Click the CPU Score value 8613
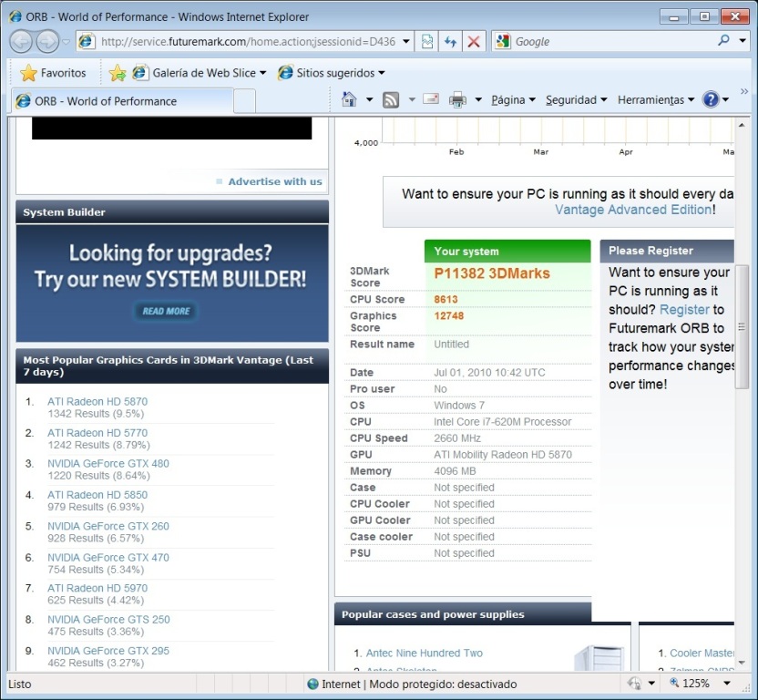The height and width of the screenshot is (700, 758). [446, 300]
